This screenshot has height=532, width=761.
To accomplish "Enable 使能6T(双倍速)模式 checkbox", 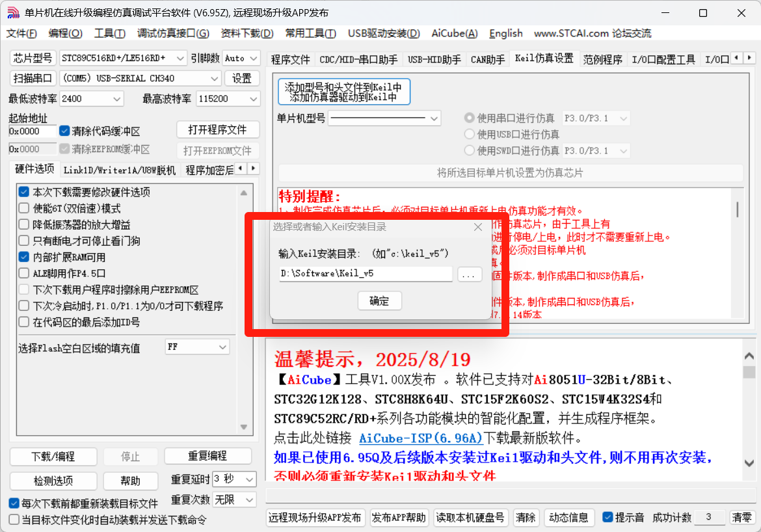I will click(24, 208).
